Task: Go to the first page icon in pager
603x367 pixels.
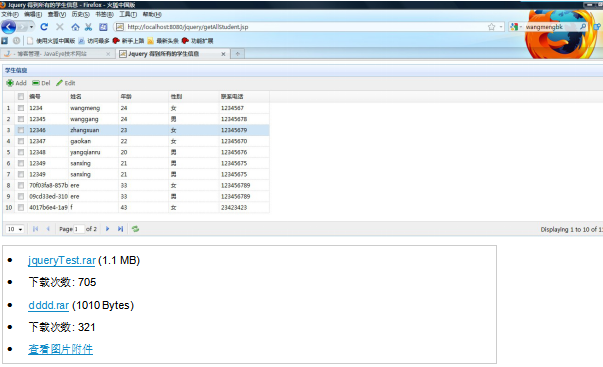Action: tap(35, 229)
